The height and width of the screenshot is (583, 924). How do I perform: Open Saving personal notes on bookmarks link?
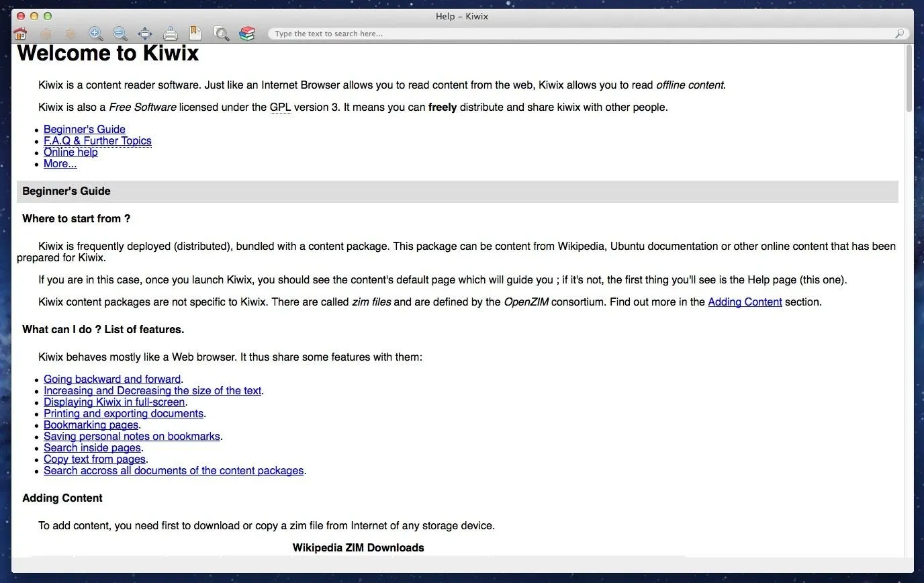pos(132,436)
